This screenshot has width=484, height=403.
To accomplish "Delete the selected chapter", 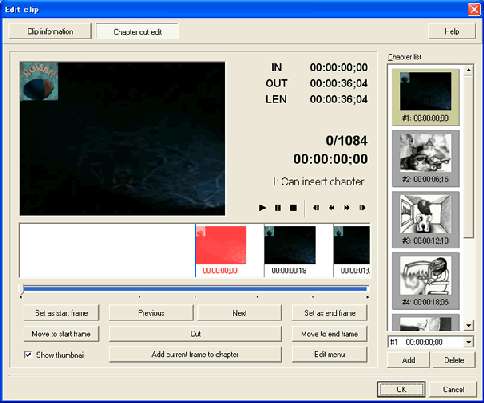I will tap(454, 360).
